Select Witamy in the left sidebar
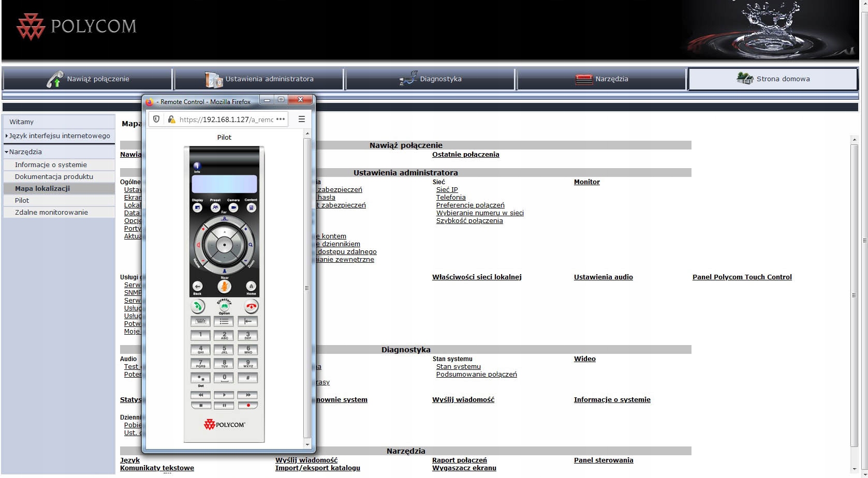This screenshot has width=868, height=478. click(x=59, y=122)
